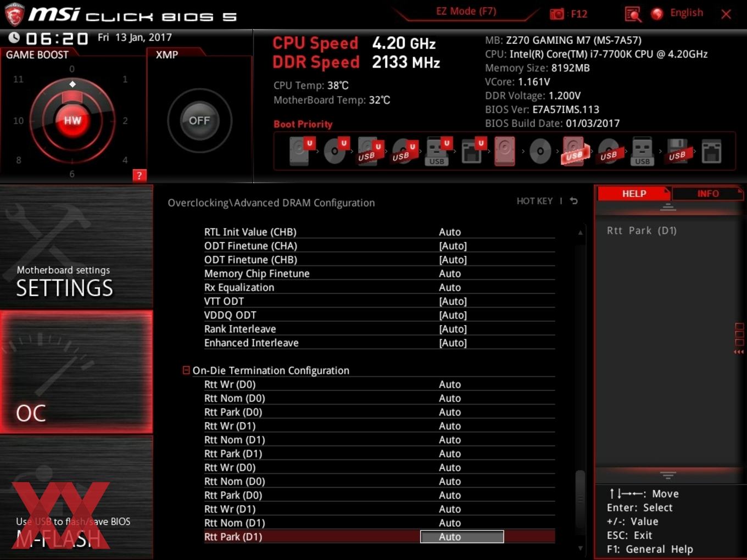Click the settings list scrollbar thumb
This screenshot has width=747, height=560.
[x=580, y=500]
